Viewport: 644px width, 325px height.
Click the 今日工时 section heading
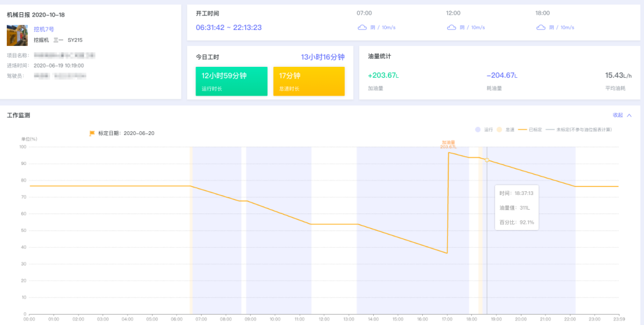(207, 57)
